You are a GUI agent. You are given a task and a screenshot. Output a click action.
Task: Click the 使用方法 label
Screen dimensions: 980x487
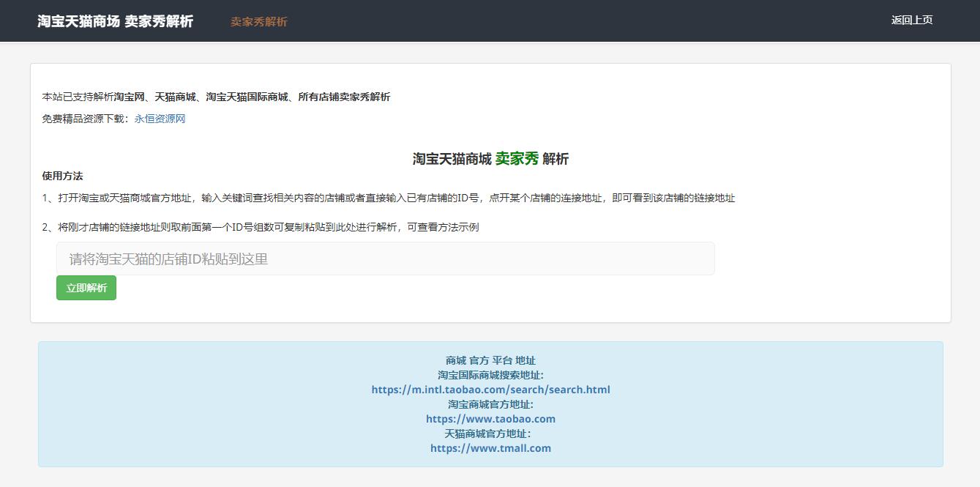pos(63,176)
